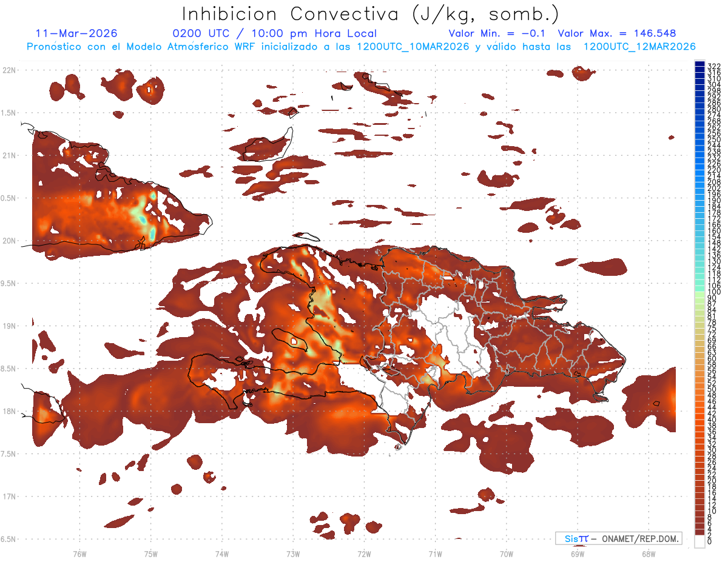The image size is (728, 562).
Task: Click the '21N' latitude label
Action: pos(9,155)
